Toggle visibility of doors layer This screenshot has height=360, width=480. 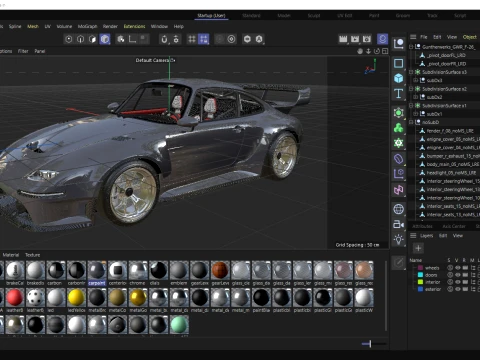[x=458, y=275]
